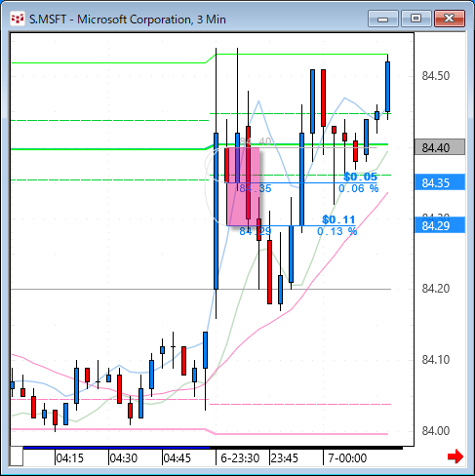Image resolution: width=475 pixels, height=476 pixels.
Task: Select the 84.40 gray price marker
Action: (x=440, y=147)
